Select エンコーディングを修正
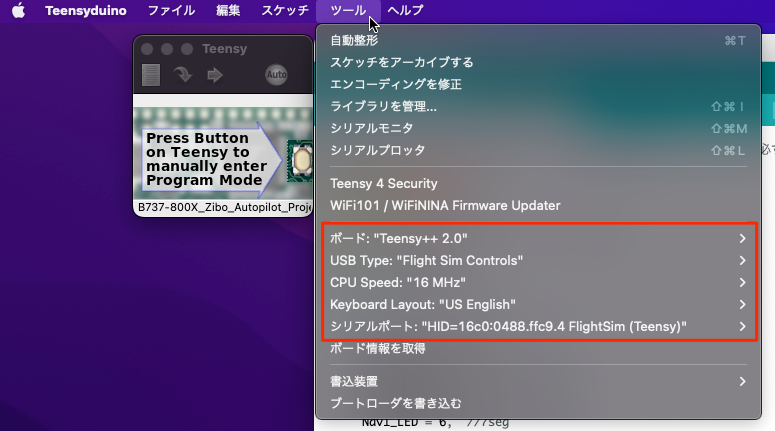Viewport: 775px width, 431px height. (x=538, y=84)
